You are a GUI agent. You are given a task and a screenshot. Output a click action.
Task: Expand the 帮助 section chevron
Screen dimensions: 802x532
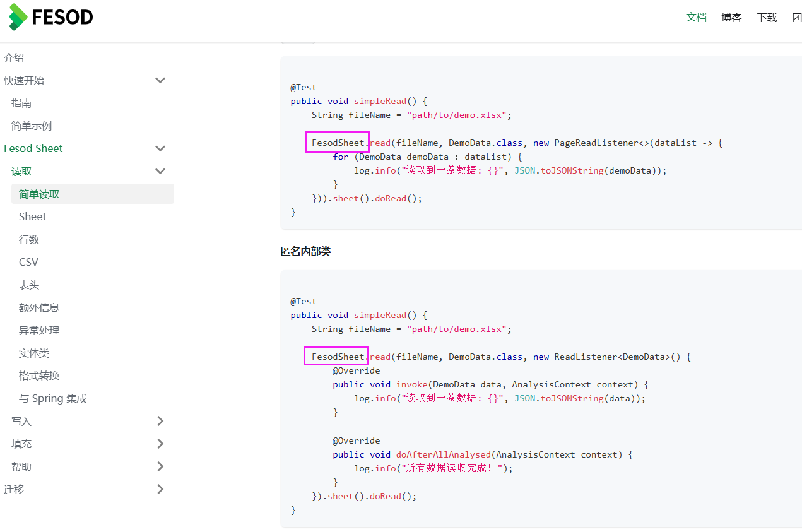pos(160,466)
